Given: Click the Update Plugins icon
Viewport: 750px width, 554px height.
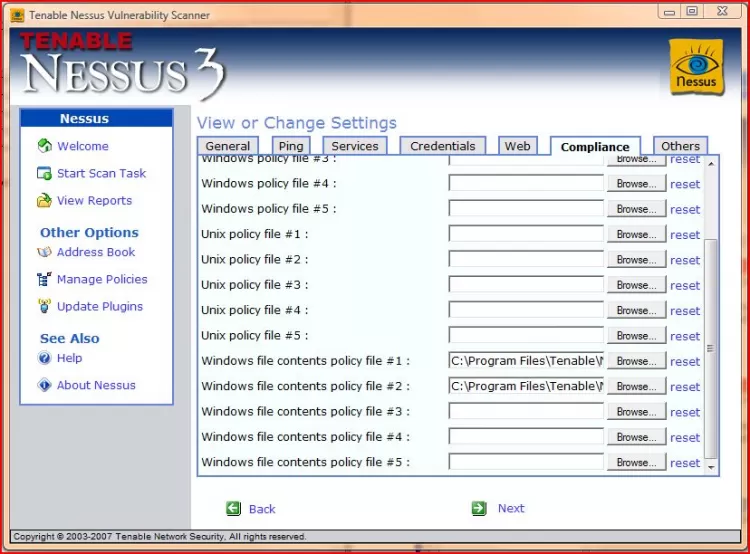Looking at the screenshot, I should pos(44,306).
